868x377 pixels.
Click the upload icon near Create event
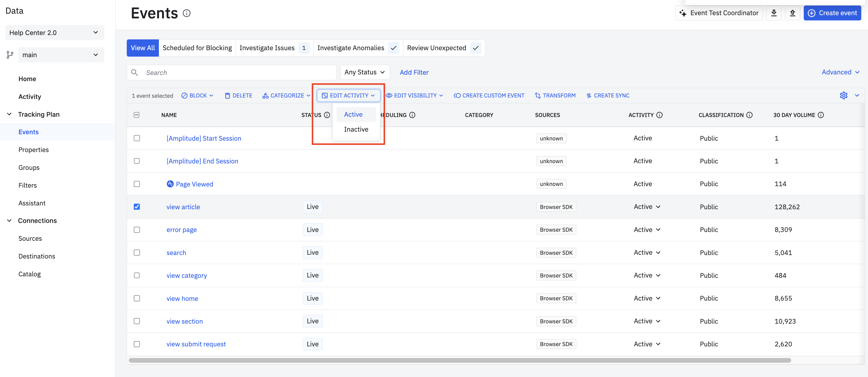792,13
